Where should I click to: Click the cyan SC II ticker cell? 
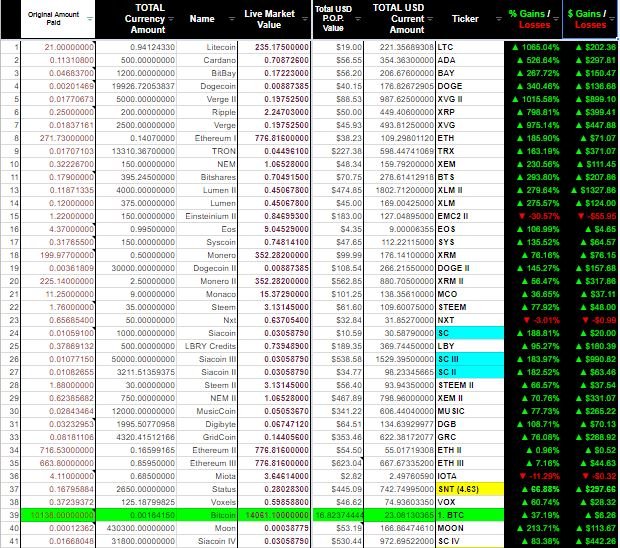(470, 372)
